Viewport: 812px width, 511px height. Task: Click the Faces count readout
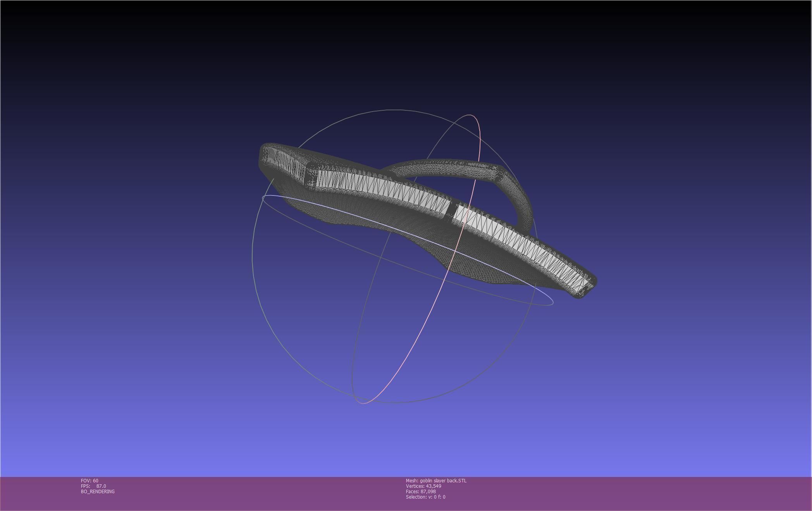(x=421, y=492)
